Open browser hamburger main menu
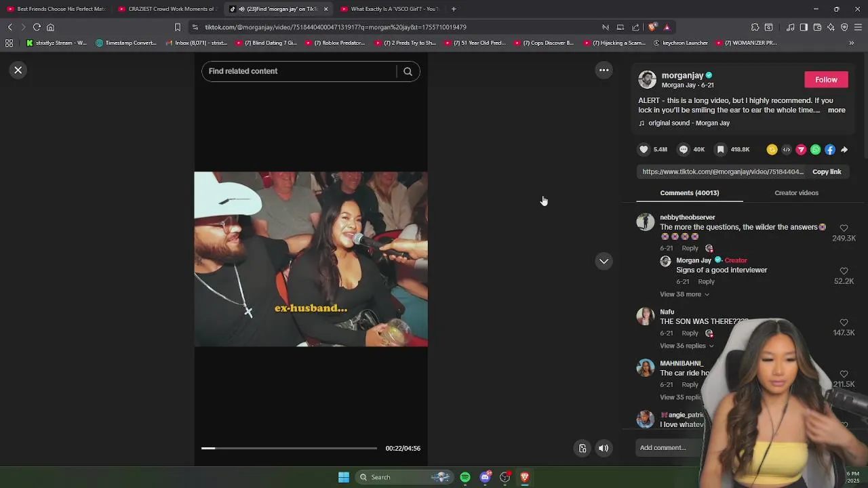The image size is (868, 488). (x=858, y=27)
